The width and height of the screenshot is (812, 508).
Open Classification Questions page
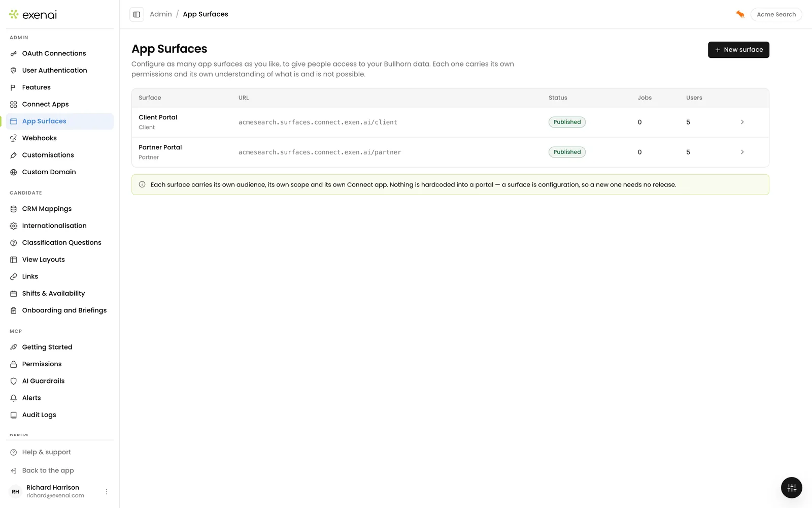60,242
